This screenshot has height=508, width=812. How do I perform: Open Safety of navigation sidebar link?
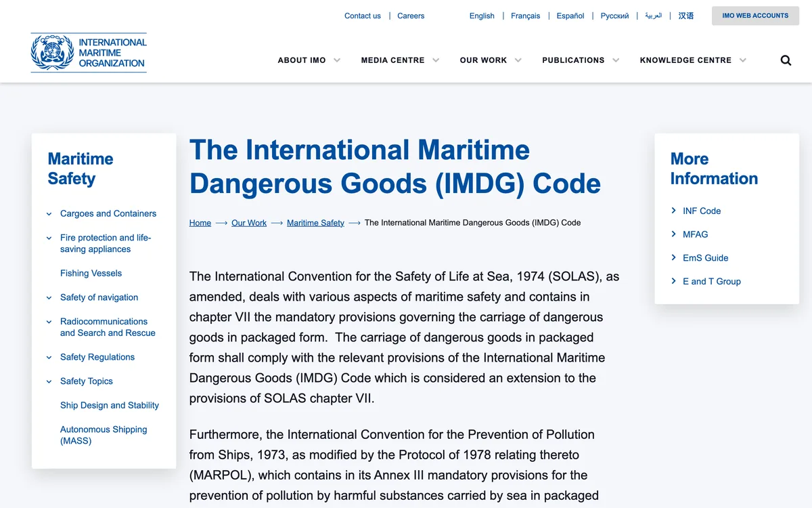pos(99,297)
